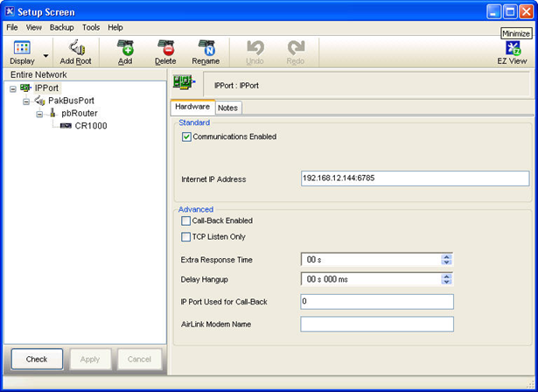Tick the TCP Listen Only checkbox
Screen dimensions: 538x392
[186, 237]
